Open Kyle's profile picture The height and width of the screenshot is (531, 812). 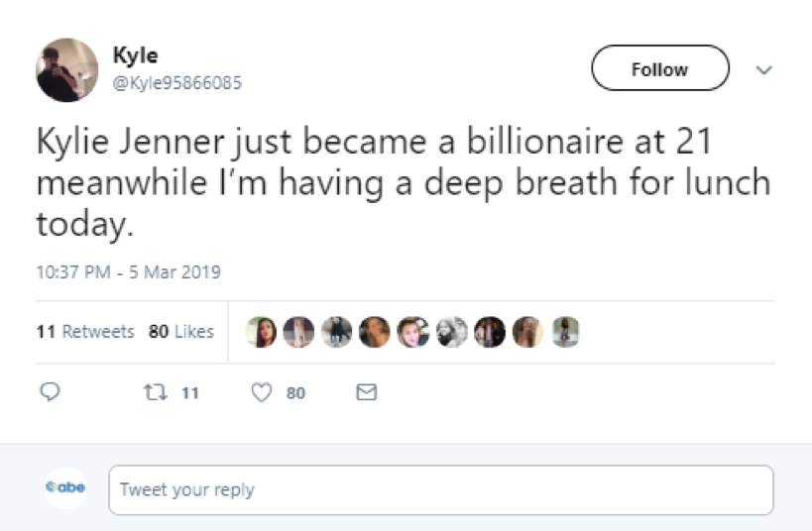(x=67, y=69)
